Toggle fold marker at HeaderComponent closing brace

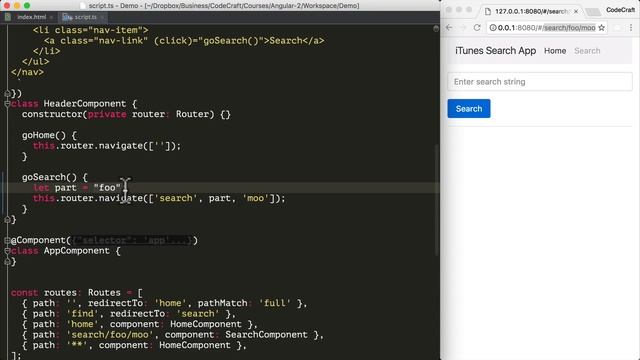[x=7, y=220]
